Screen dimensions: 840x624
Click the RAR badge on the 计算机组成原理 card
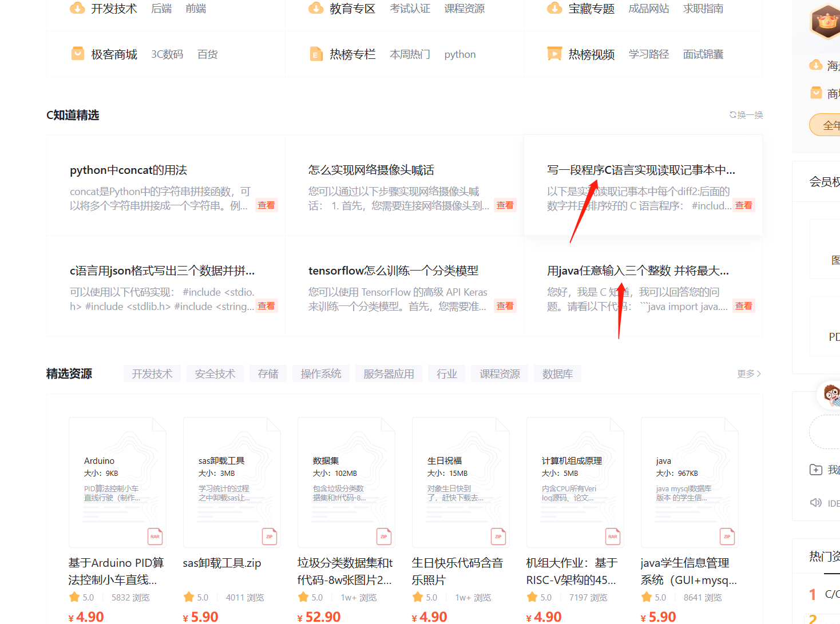click(x=613, y=536)
